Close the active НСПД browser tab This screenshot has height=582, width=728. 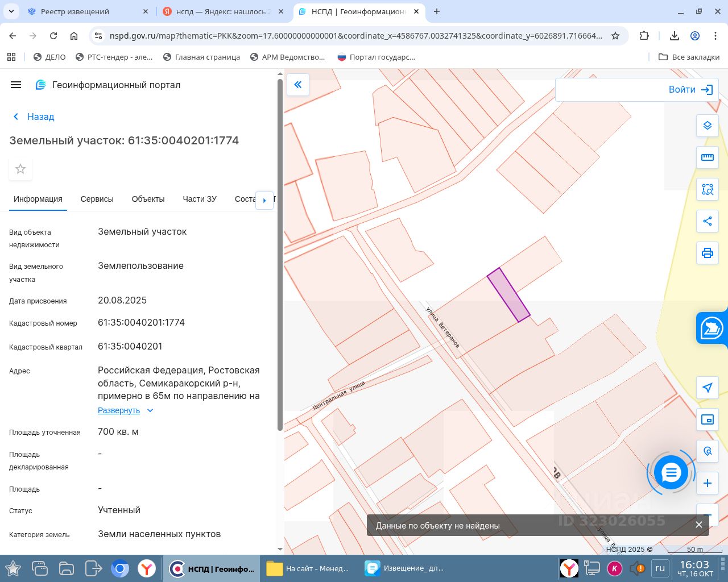click(x=416, y=11)
